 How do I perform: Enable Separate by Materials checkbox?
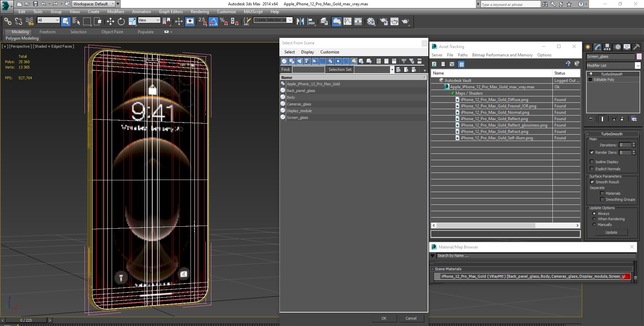pos(602,193)
